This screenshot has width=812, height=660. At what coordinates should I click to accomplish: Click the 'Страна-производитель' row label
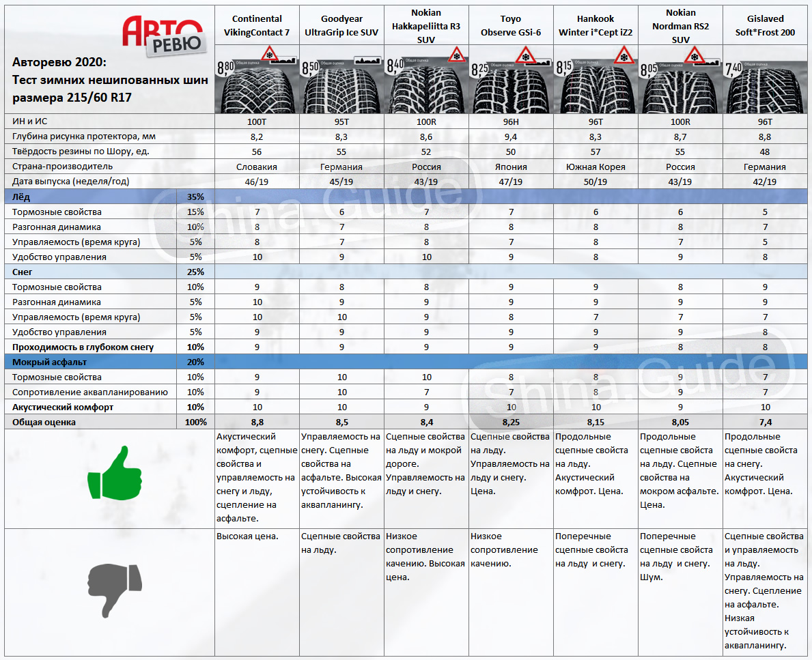pos(63,167)
